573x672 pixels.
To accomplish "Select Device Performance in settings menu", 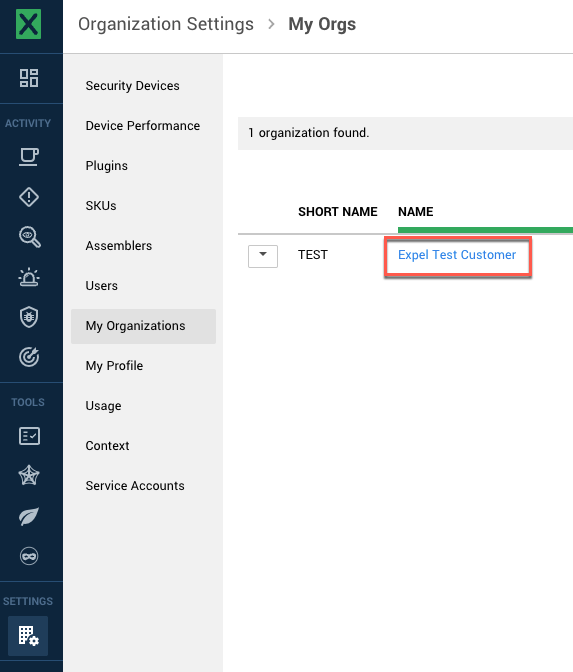I will (143, 126).
